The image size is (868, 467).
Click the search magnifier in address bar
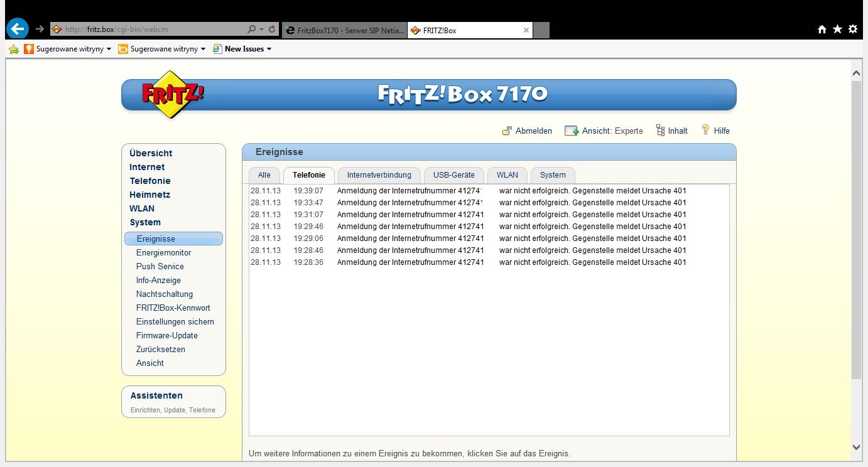coord(252,29)
